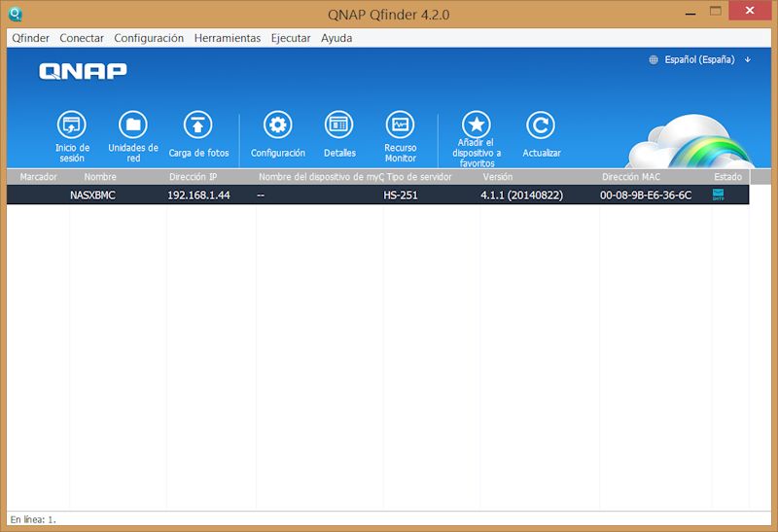Click the SMTP status icon for NASXBMC
Viewport: 778px width, 532px height.
(718, 195)
